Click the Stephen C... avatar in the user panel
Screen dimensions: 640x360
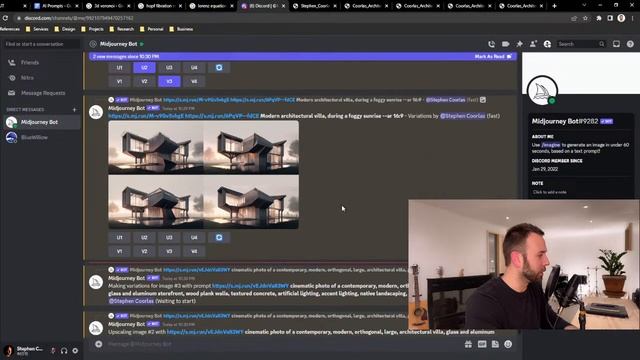9,351
